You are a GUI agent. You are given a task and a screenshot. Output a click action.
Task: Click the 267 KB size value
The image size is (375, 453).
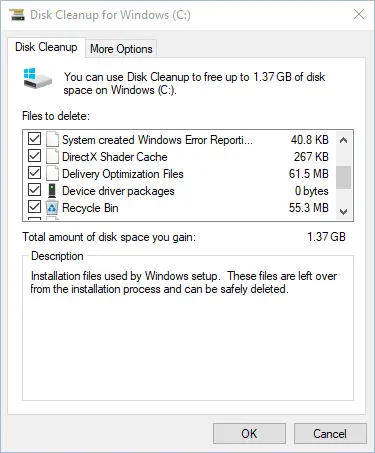311,157
